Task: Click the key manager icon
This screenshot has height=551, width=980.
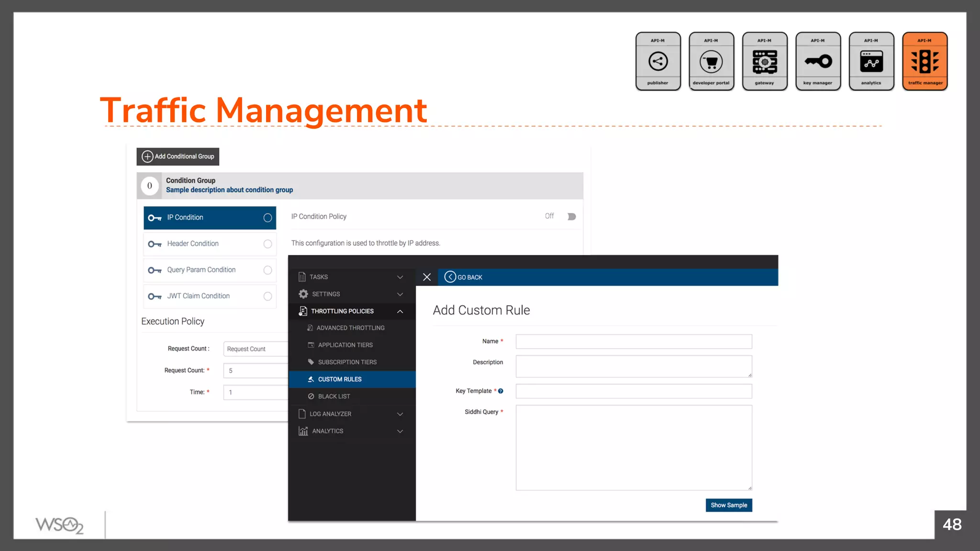Action: tap(818, 61)
